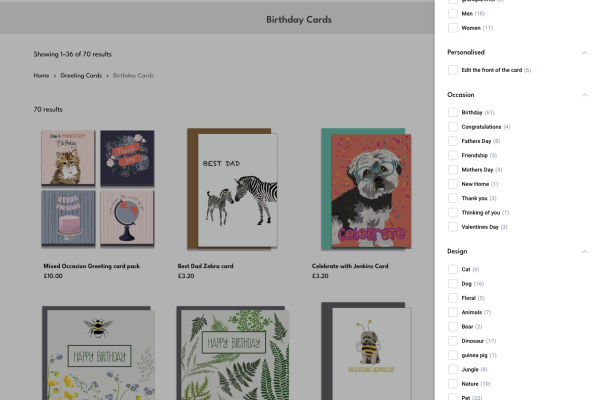600x400 pixels.
Task: Check the Birthday occasion checkbox
Action: tap(453, 113)
